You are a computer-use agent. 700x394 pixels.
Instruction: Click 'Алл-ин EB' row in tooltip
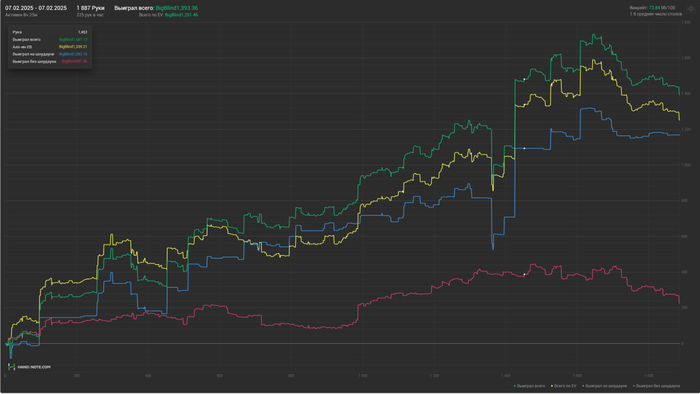[x=50, y=47]
